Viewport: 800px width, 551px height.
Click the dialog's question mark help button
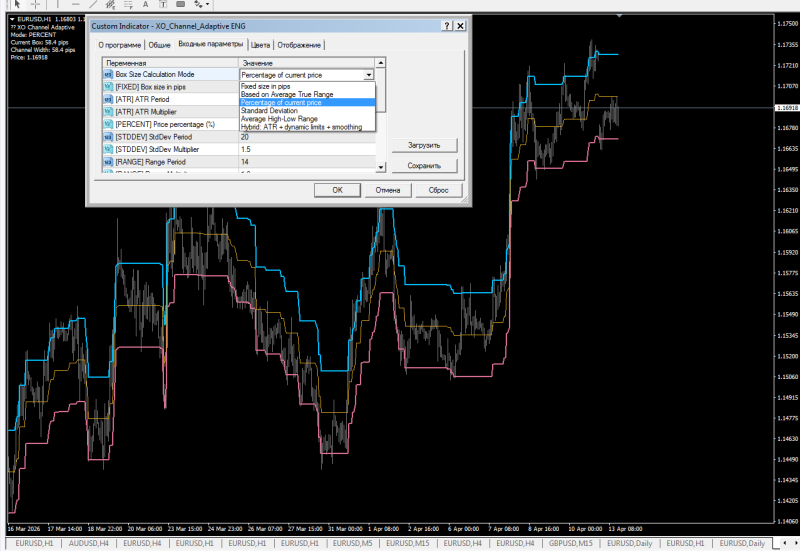click(447, 26)
